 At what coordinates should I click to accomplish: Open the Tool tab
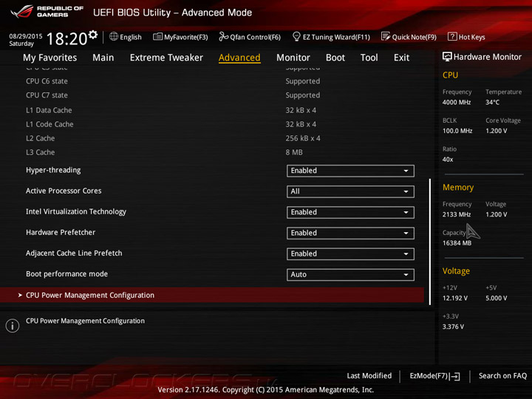coord(369,58)
